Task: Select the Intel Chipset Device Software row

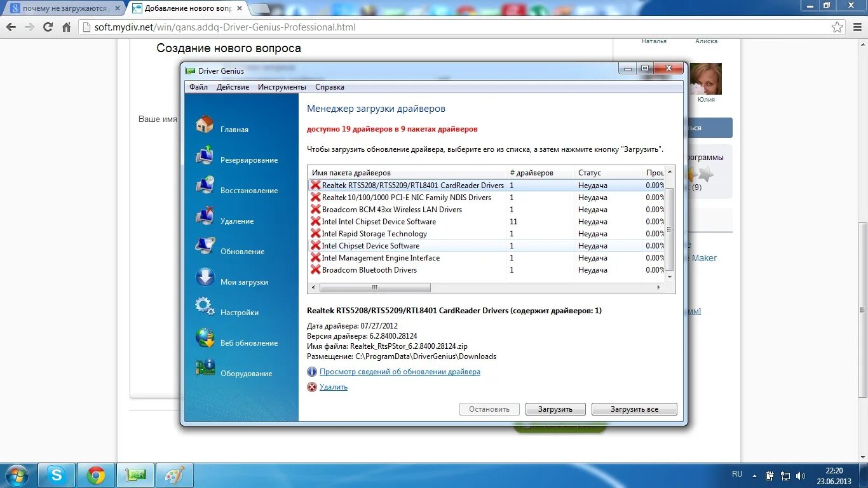Action: [486, 245]
